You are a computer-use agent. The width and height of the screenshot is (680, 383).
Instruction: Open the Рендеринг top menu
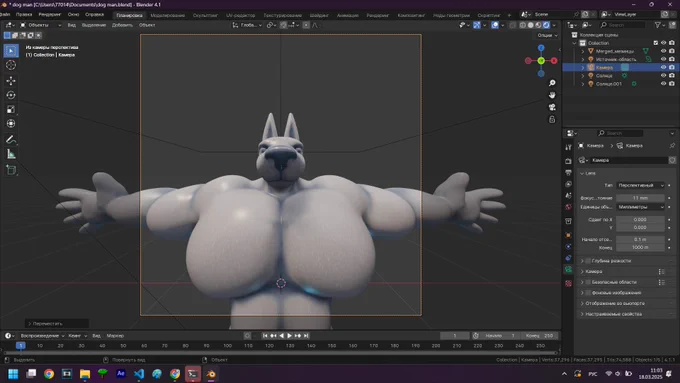[49, 15]
